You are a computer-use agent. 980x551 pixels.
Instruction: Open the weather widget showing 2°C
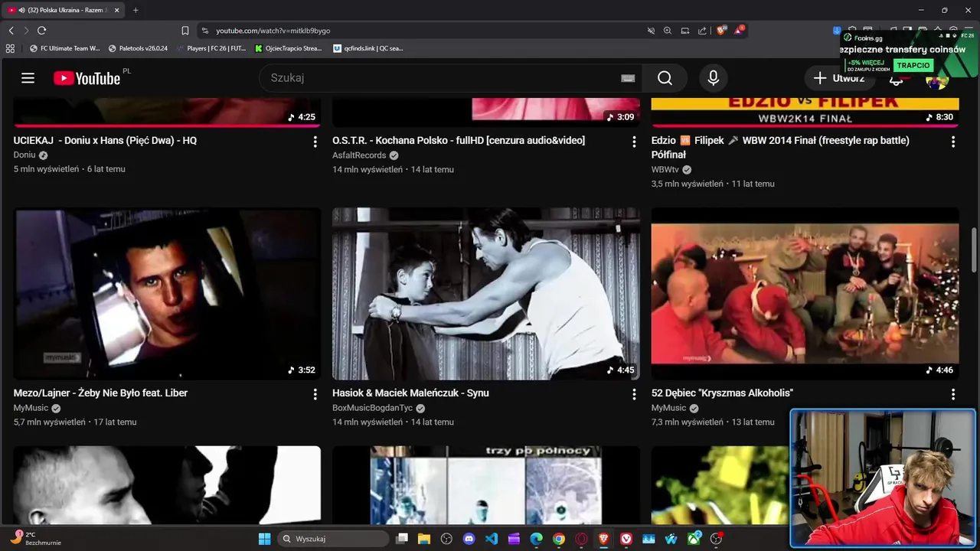[35, 538]
